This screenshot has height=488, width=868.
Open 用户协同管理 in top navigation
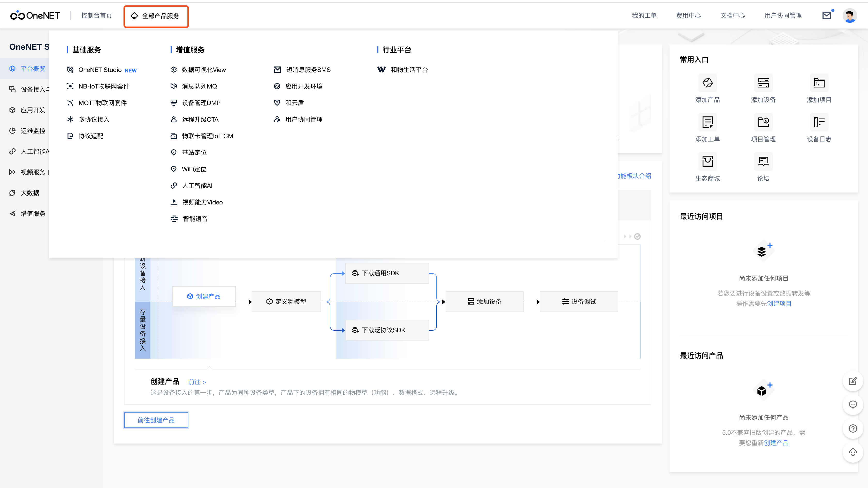[783, 16]
